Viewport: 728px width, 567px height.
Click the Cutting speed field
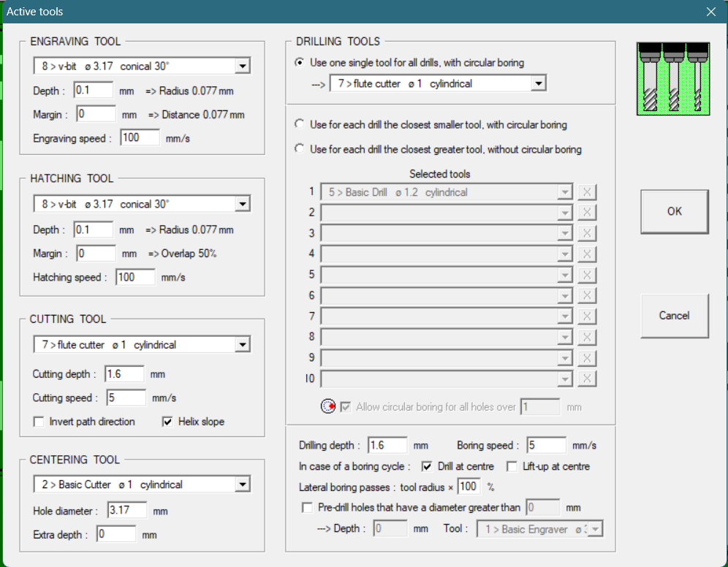pos(126,397)
